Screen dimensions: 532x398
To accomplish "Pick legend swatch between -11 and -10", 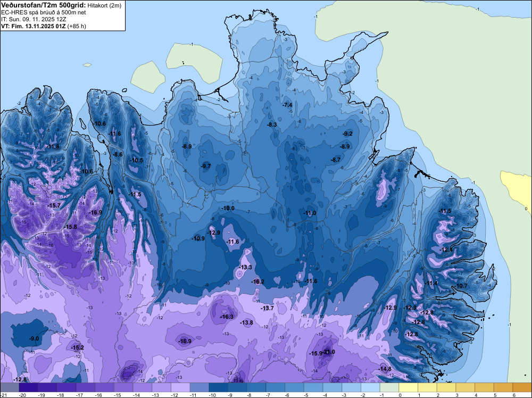I will [x=199, y=387].
